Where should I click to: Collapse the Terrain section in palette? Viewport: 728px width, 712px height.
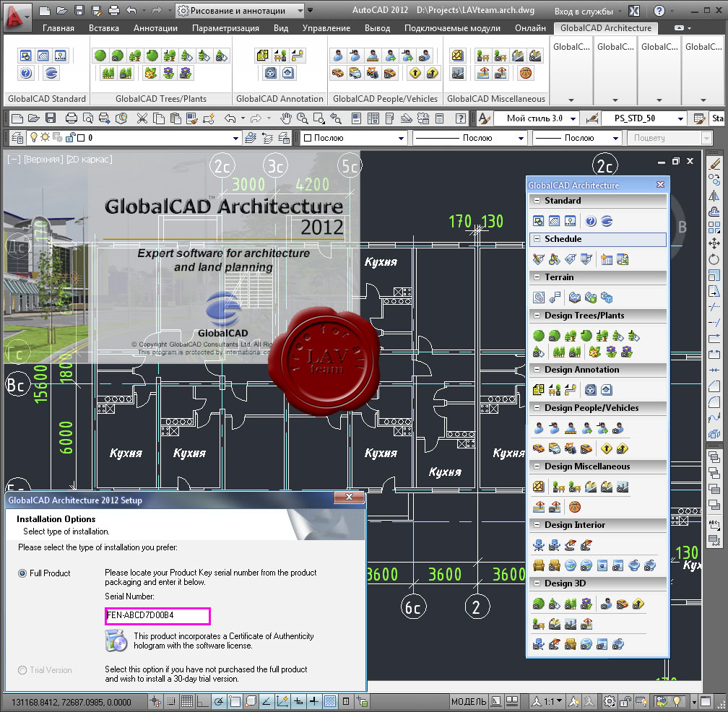(x=537, y=277)
